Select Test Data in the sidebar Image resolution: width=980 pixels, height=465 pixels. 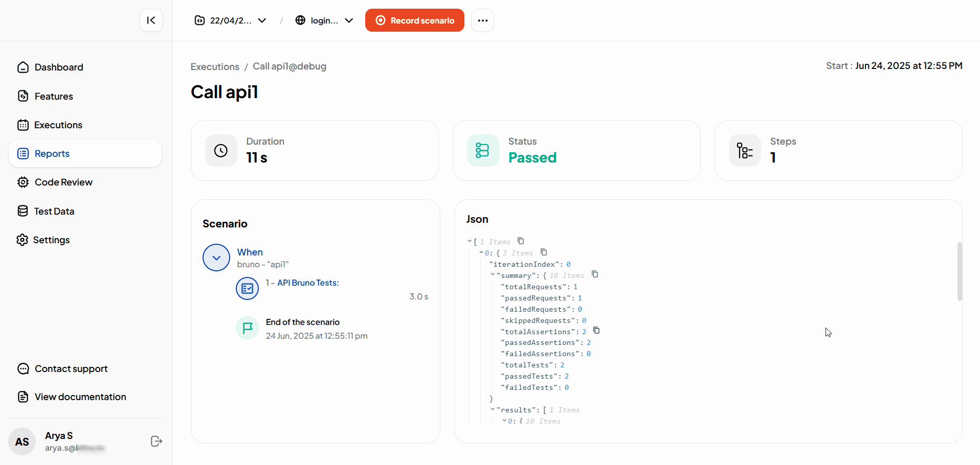pyautogui.click(x=23, y=211)
